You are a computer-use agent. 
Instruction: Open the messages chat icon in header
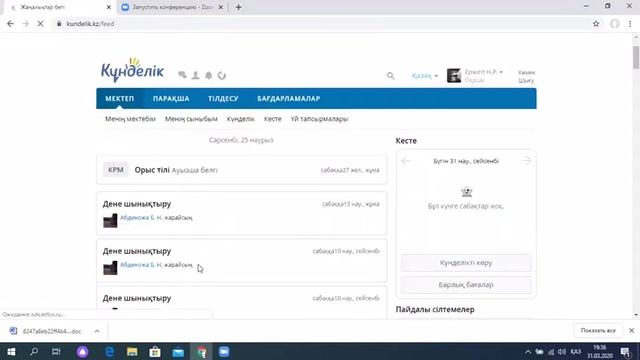pos(182,75)
